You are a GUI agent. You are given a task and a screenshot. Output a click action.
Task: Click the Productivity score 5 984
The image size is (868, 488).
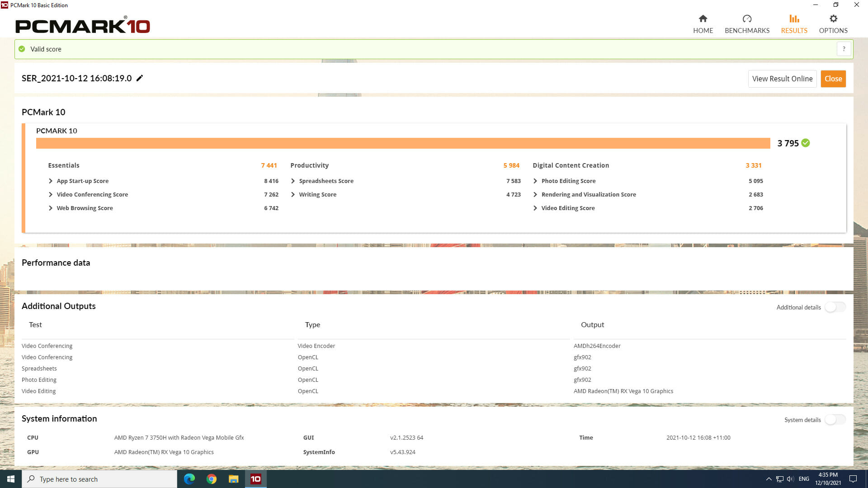[511, 165]
